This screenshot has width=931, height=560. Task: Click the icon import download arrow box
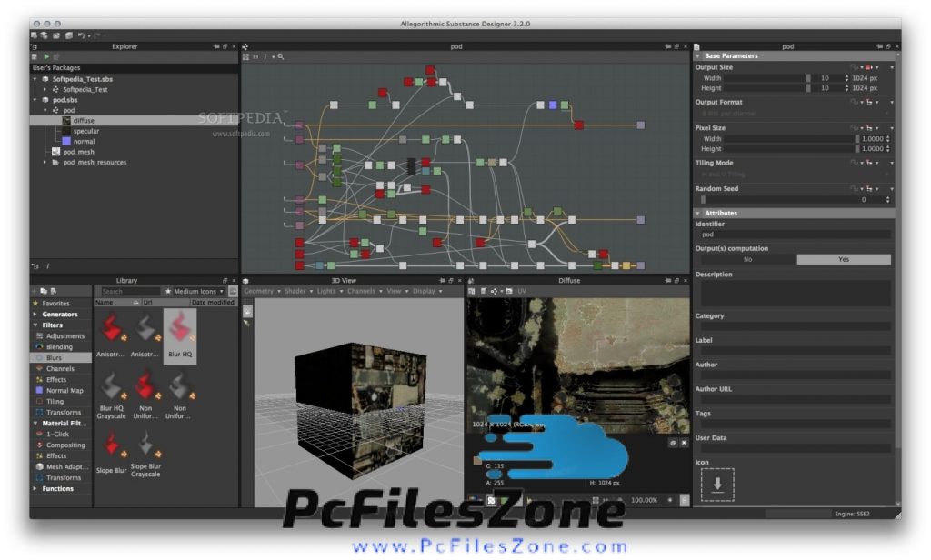(x=716, y=485)
